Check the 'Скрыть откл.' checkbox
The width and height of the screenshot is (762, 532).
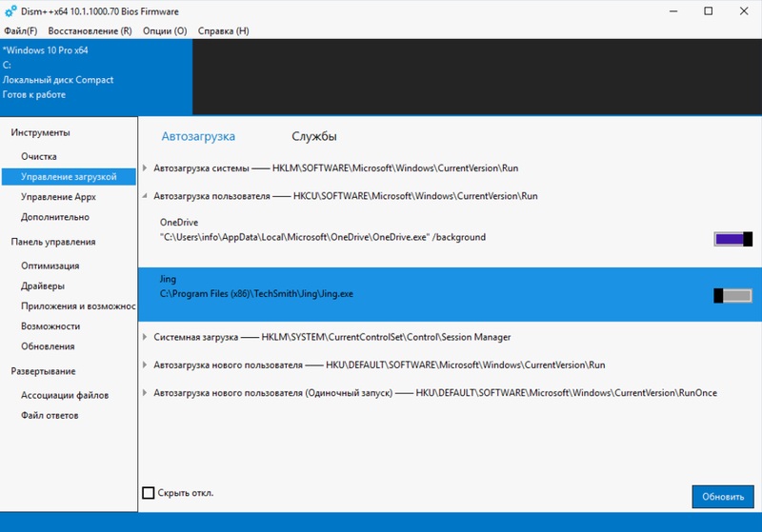[x=148, y=493]
